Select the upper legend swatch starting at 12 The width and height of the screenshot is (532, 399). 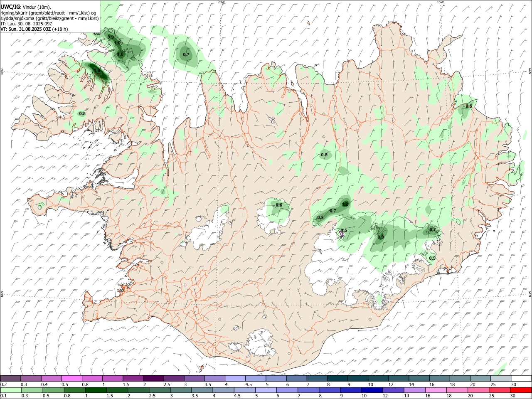tap(398, 378)
